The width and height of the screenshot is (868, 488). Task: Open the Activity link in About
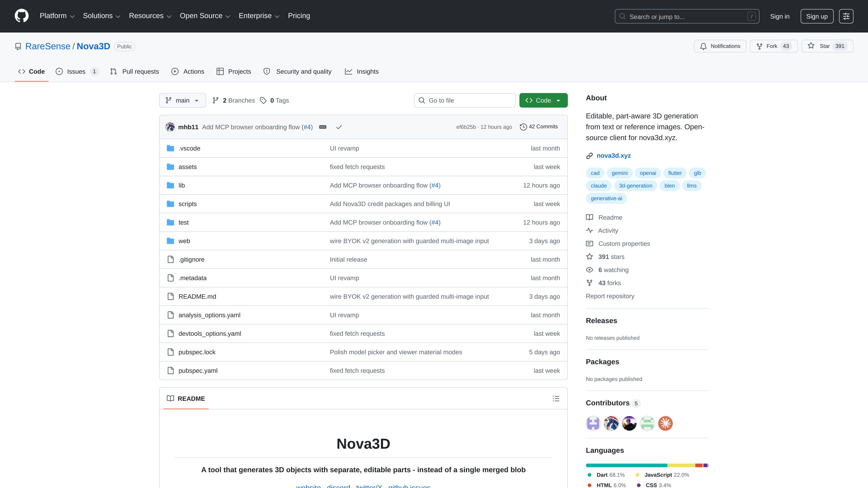point(602,230)
